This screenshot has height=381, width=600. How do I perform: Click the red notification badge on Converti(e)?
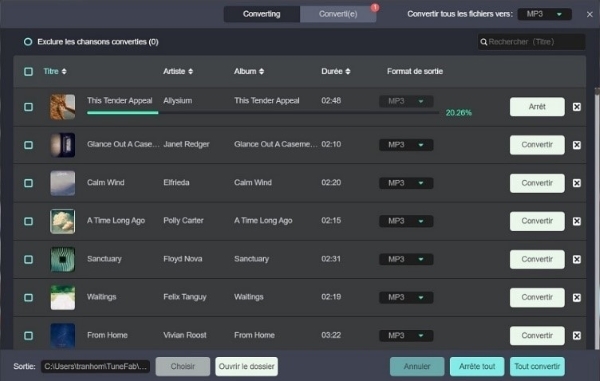point(375,8)
